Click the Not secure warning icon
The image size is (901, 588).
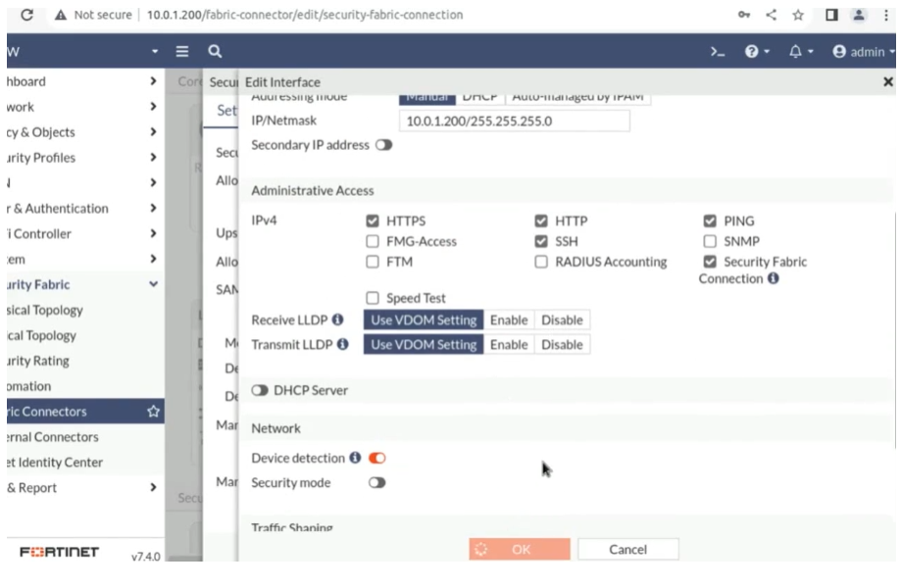click(61, 15)
